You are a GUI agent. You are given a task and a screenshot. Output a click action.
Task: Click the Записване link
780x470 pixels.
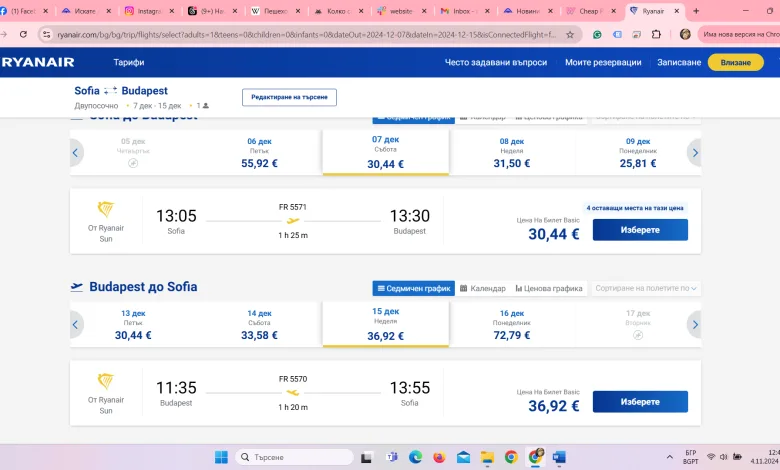[x=679, y=62]
